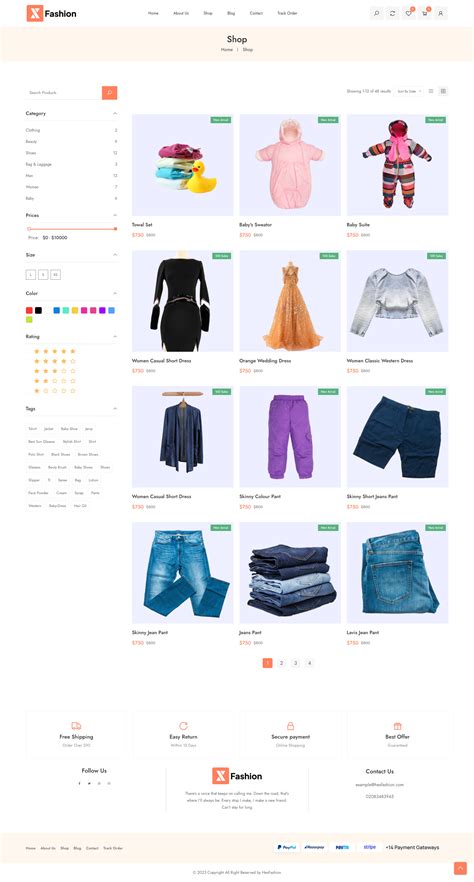Select size L filter box

click(x=30, y=274)
